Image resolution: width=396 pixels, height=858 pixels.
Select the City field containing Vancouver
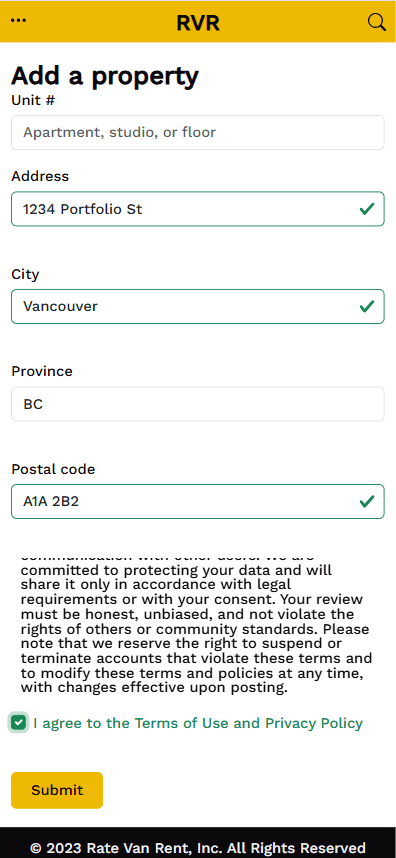[x=198, y=306]
